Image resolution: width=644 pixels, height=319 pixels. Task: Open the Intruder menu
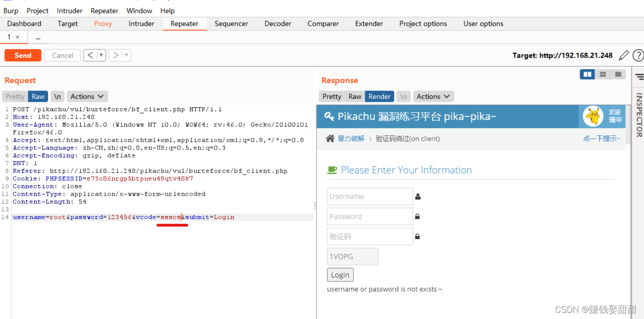69,10
